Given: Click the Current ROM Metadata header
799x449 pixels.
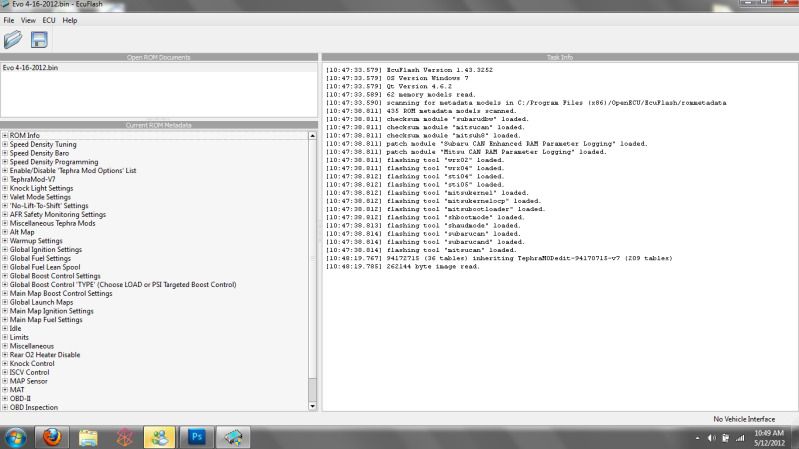Looking at the screenshot, I should coord(158,125).
